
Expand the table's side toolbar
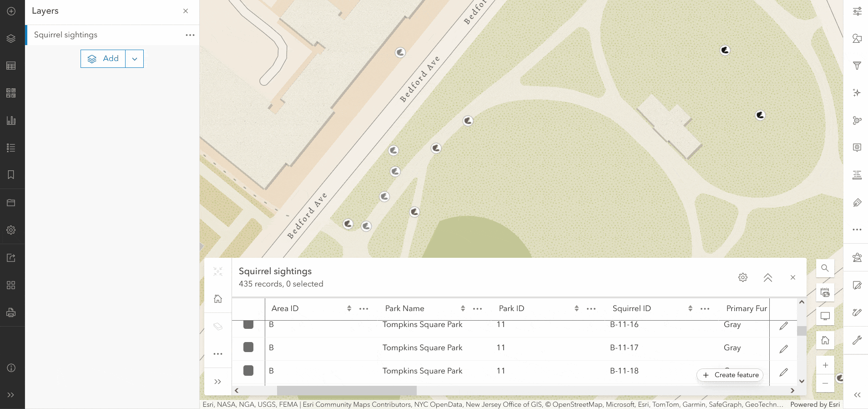pyautogui.click(x=218, y=382)
